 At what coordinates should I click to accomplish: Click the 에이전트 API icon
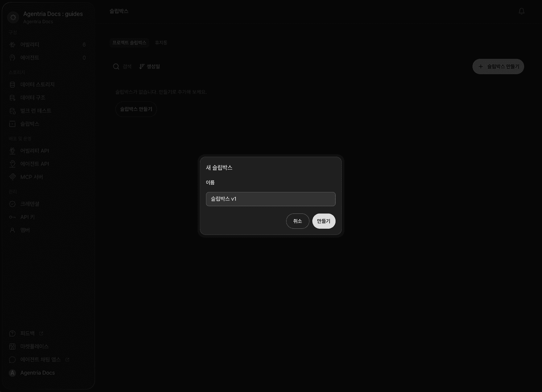(x=12, y=164)
